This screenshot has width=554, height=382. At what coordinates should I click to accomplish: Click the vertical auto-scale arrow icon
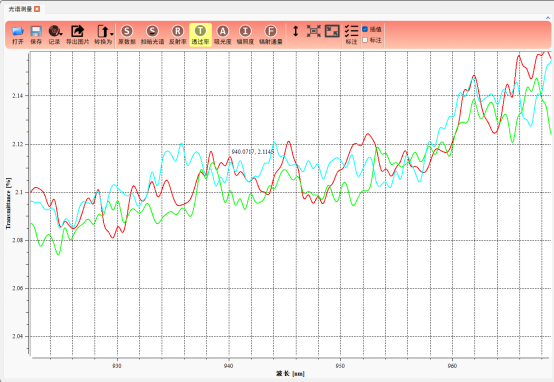point(296,31)
